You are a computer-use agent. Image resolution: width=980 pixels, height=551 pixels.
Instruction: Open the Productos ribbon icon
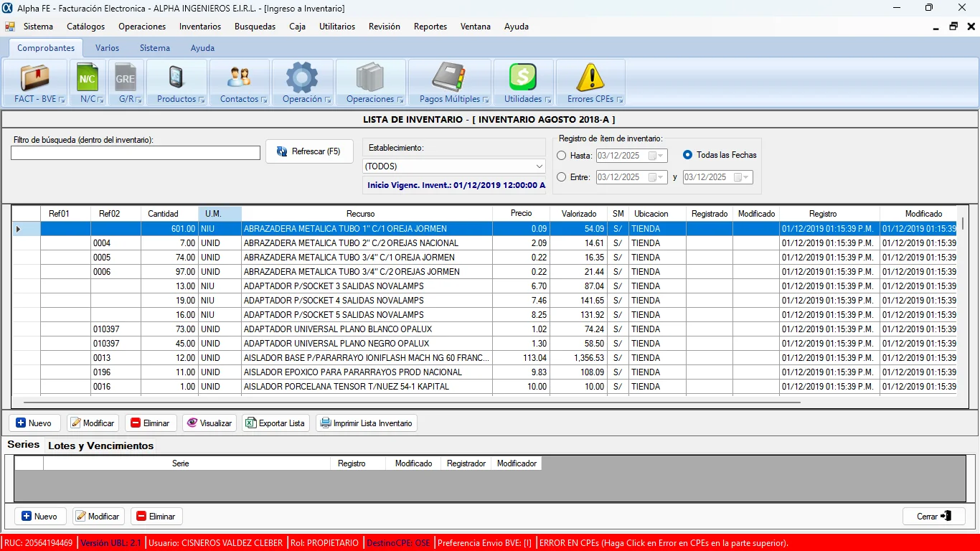click(x=176, y=77)
